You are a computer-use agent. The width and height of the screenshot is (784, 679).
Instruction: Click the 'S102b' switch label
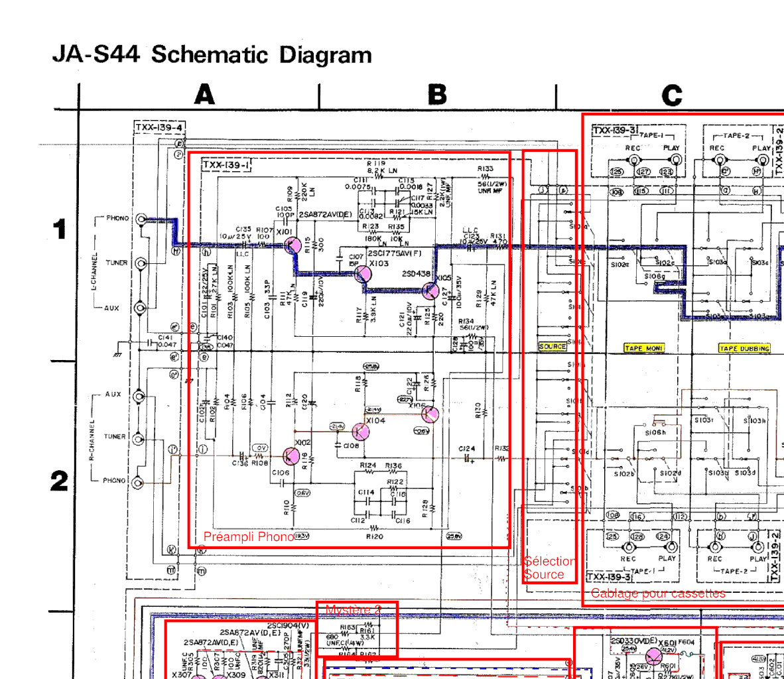pos(623,473)
